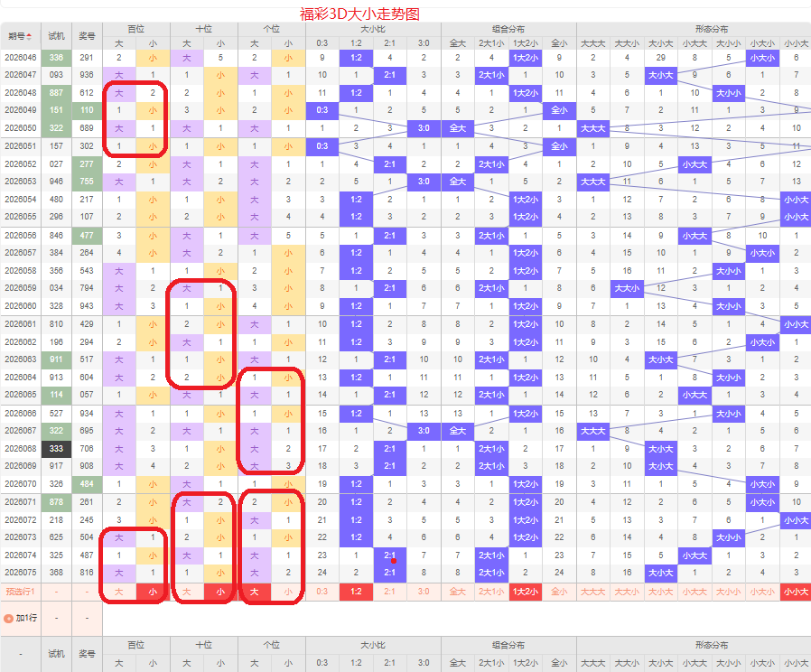Toggle 百位 大 in the 预选行1 row
811x672 pixels.
[x=119, y=592]
